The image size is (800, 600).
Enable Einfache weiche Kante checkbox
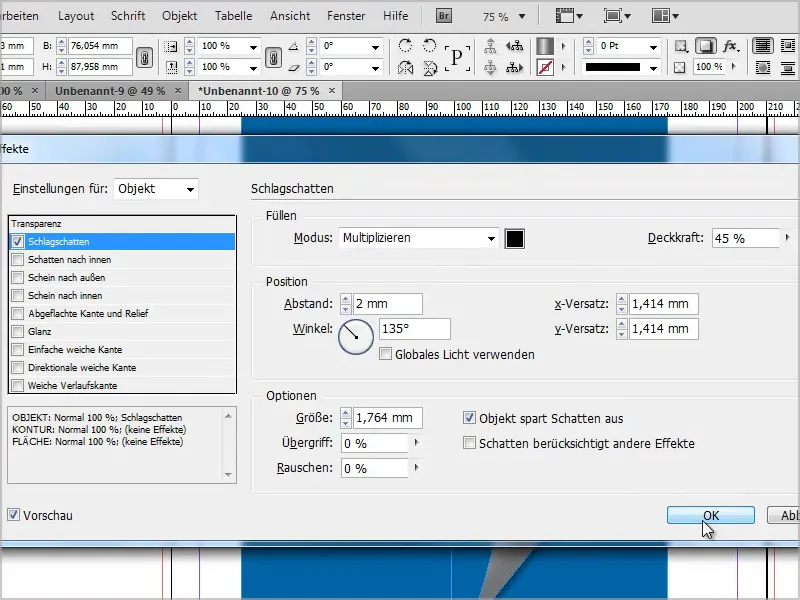click(18, 349)
